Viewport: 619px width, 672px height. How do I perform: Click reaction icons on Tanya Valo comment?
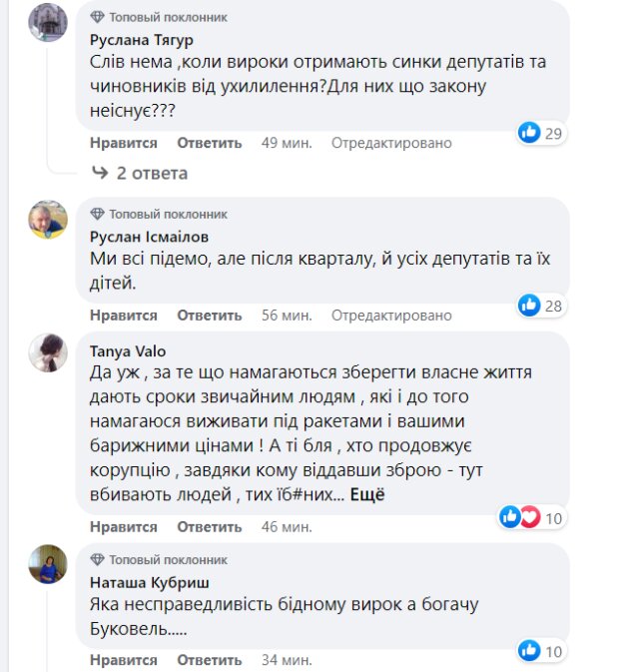(x=519, y=516)
